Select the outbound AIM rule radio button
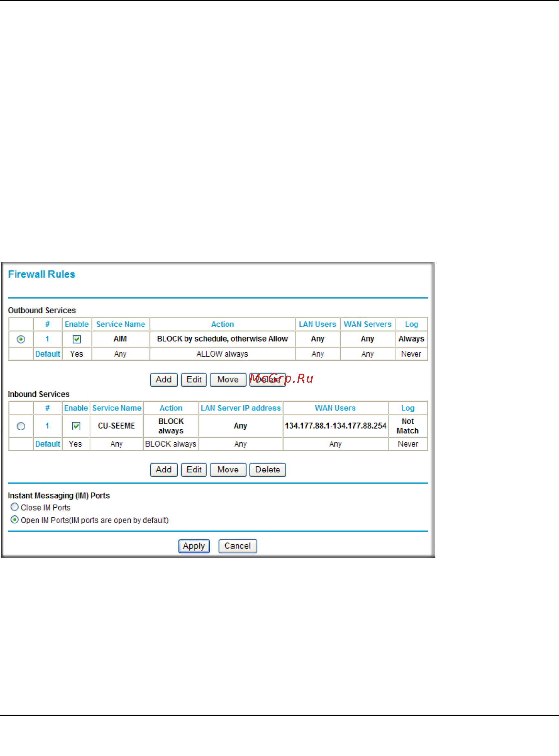This screenshot has width=559, height=756. 21,339
